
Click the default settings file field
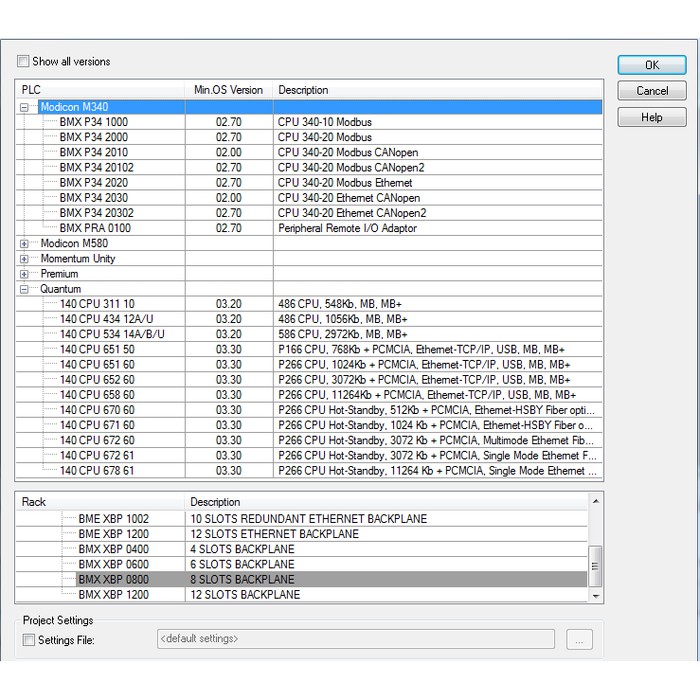pyautogui.click(x=354, y=639)
